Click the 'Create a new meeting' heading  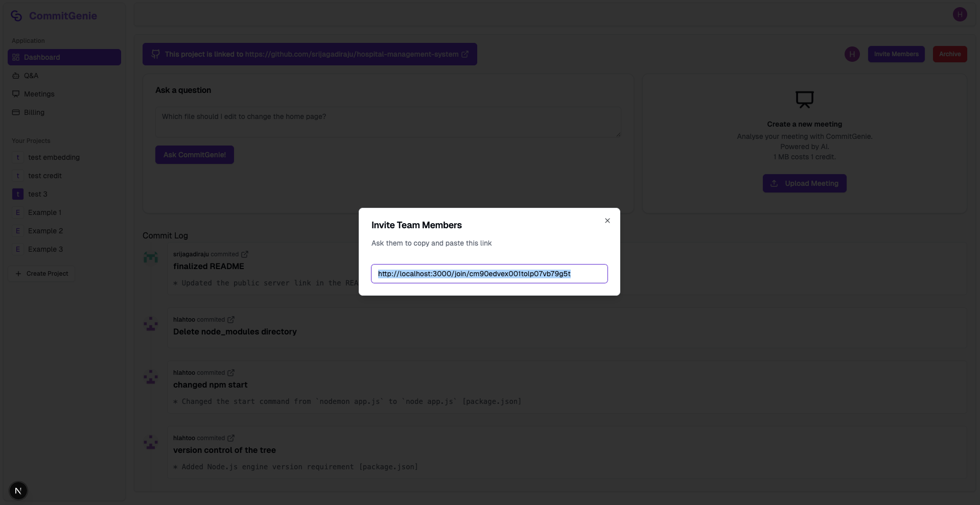pyautogui.click(x=804, y=124)
